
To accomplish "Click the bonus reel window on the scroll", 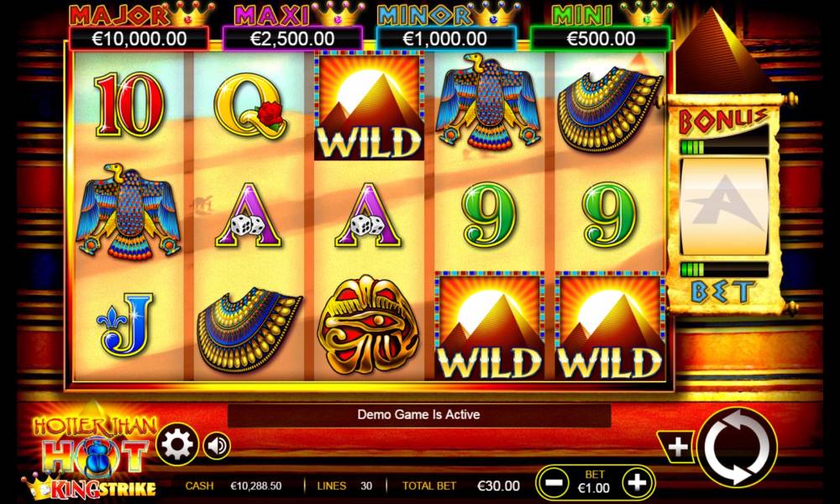I will point(724,207).
